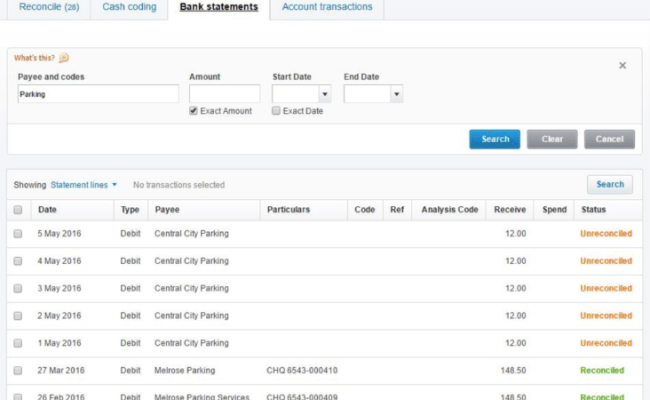Image resolution: width=650 pixels, height=400 pixels.
Task: Sort by the Code column header
Action: (365, 210)
